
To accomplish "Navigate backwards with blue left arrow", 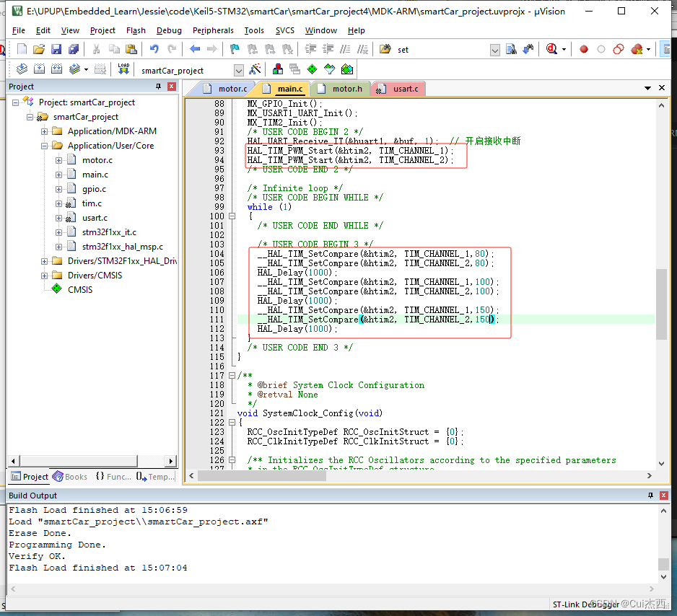I will coord(195,49).
